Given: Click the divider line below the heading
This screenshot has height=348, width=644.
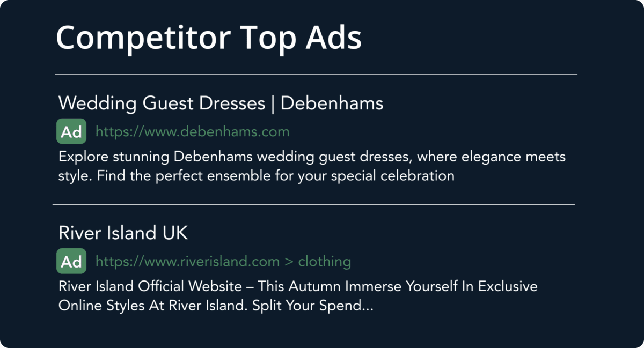Looking at the screenshot, I should (316, 75).
